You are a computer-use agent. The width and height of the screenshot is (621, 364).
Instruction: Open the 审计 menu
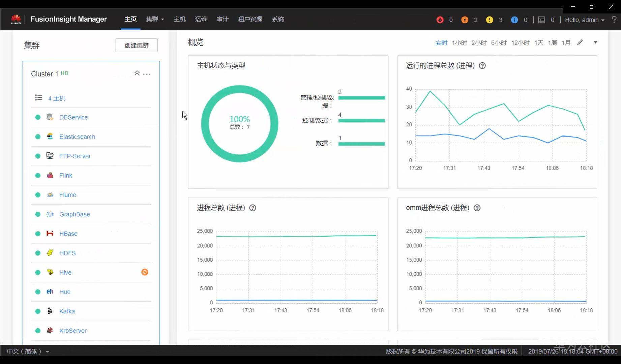click(223, 19)
